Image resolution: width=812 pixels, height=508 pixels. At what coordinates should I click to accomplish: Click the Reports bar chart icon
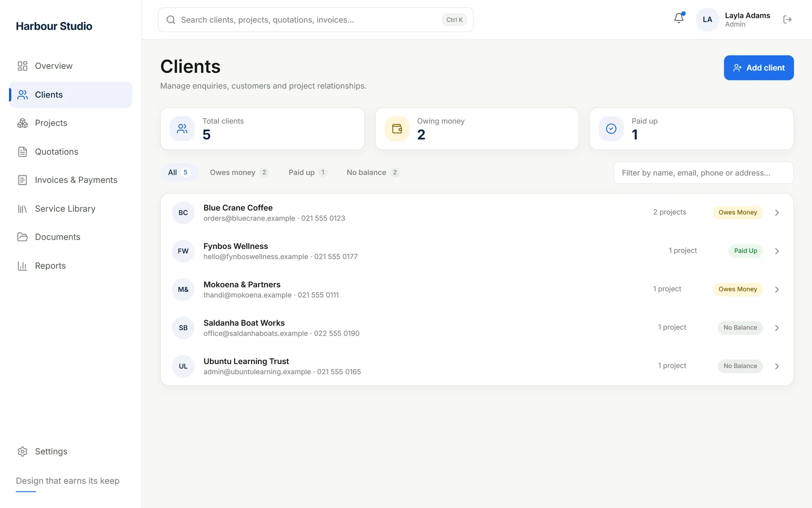22,266
